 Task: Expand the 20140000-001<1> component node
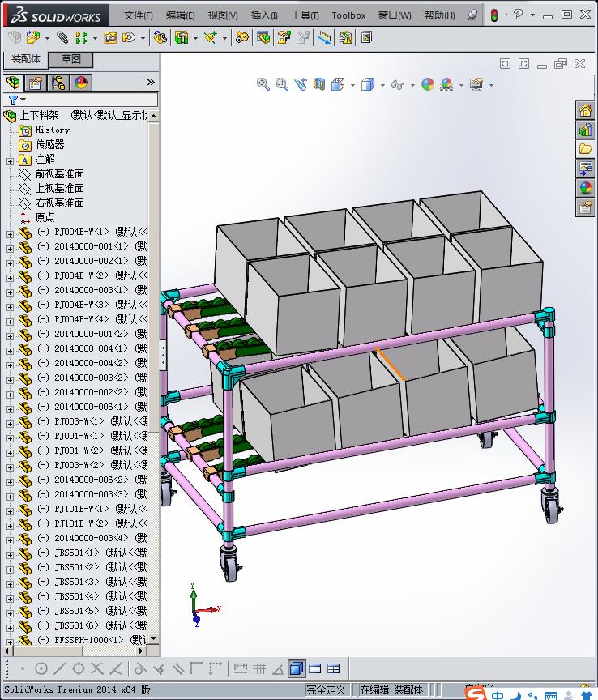pos(10,249)
